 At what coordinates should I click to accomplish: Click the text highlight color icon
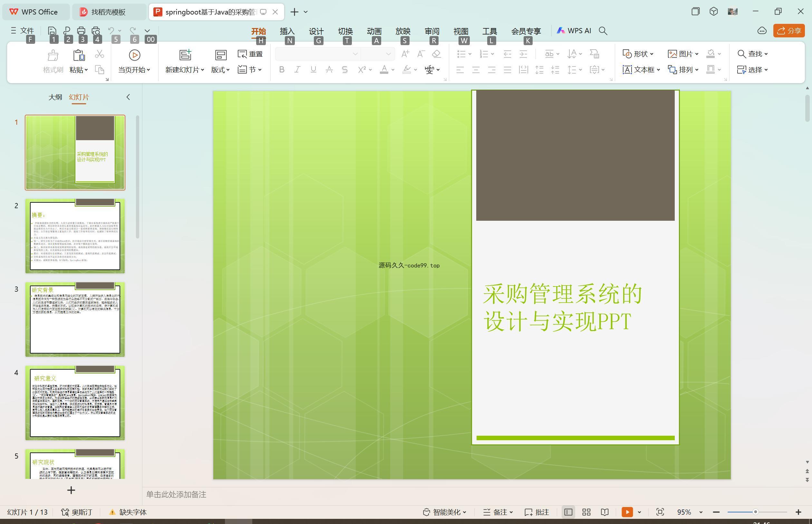(x=407, y=70)
